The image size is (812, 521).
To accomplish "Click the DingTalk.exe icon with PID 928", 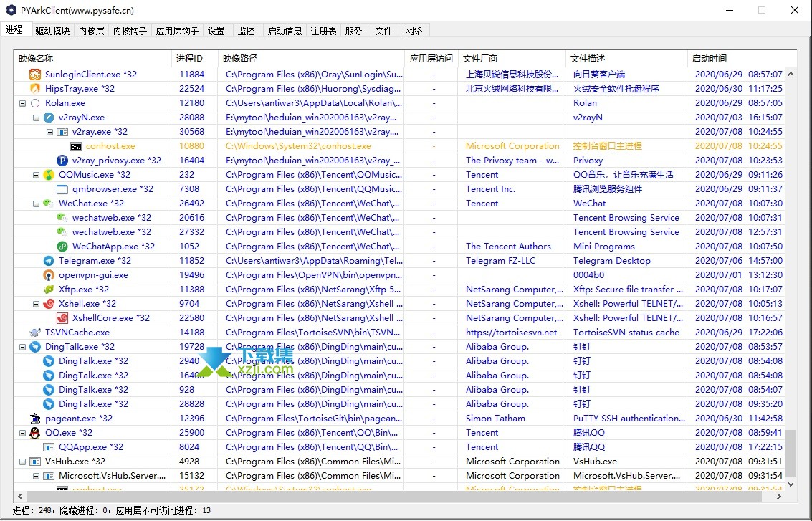I will click(49, 389).
